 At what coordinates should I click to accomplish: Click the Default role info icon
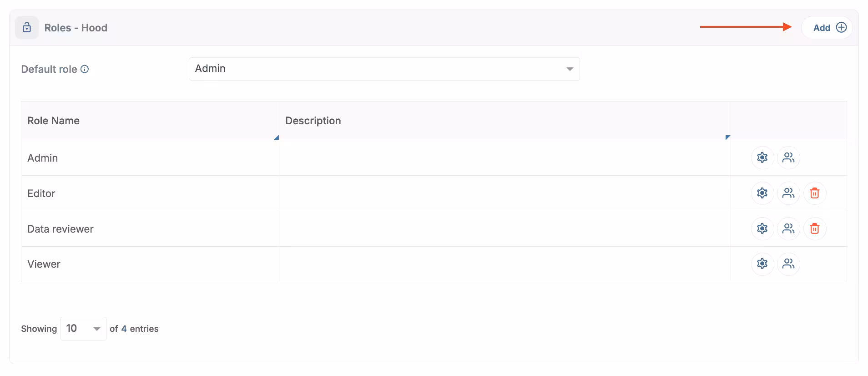point(85,69)
